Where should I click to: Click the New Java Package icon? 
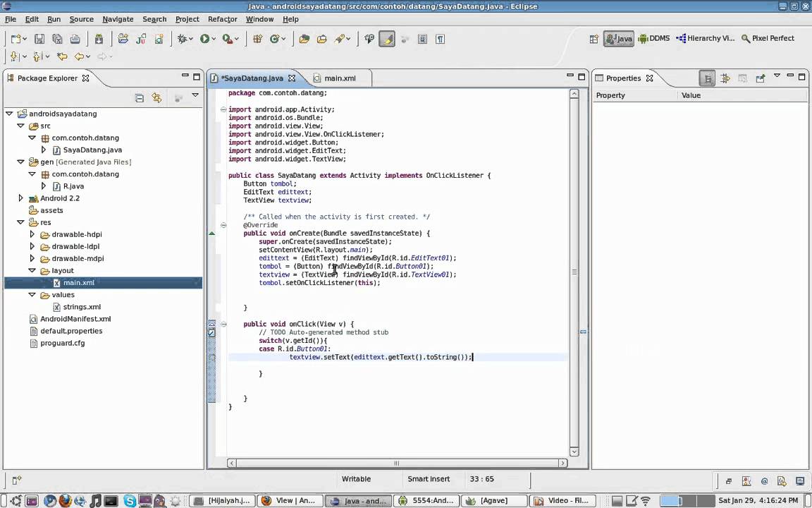coord(257,39)
